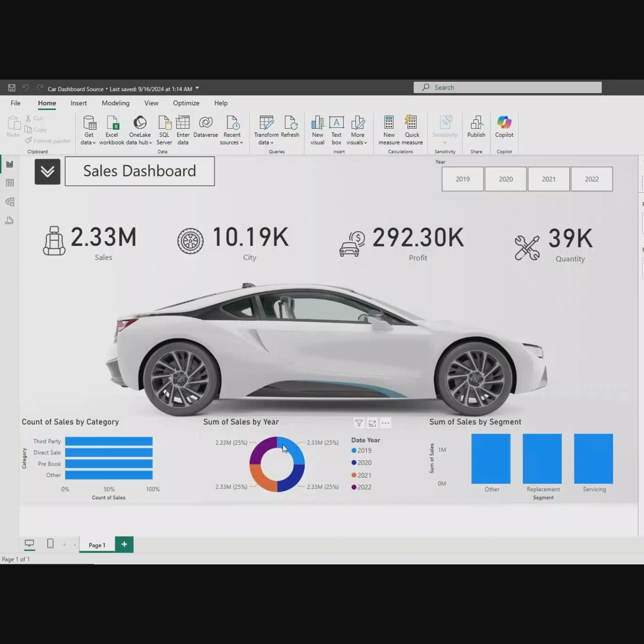Toggle the 2021 year slicer
644x644 pixels.
pos(549,179)
